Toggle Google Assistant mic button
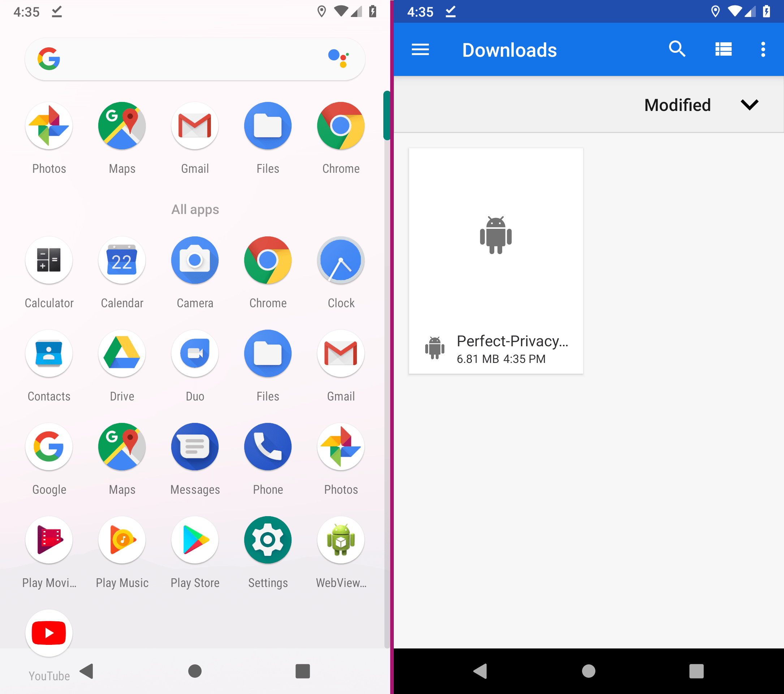Viewport: 784px width, 694px height. pyautogui.click(x=340, y=59)
